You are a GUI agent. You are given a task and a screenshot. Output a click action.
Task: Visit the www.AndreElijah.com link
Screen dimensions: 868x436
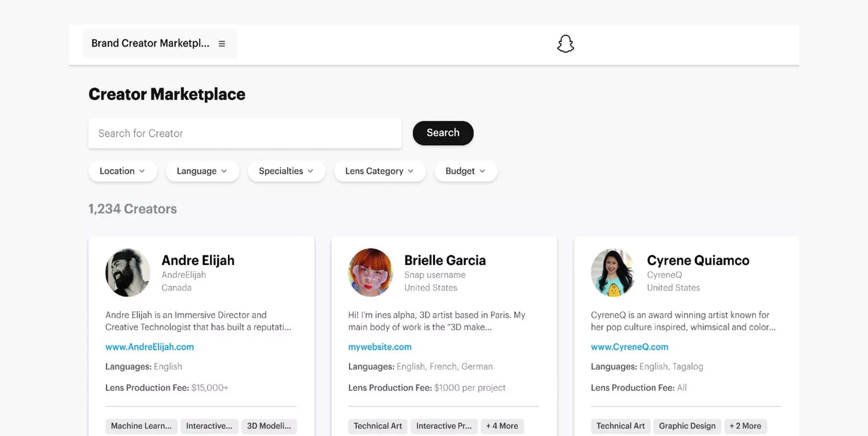pyautogui.click(x=149, y=347)
